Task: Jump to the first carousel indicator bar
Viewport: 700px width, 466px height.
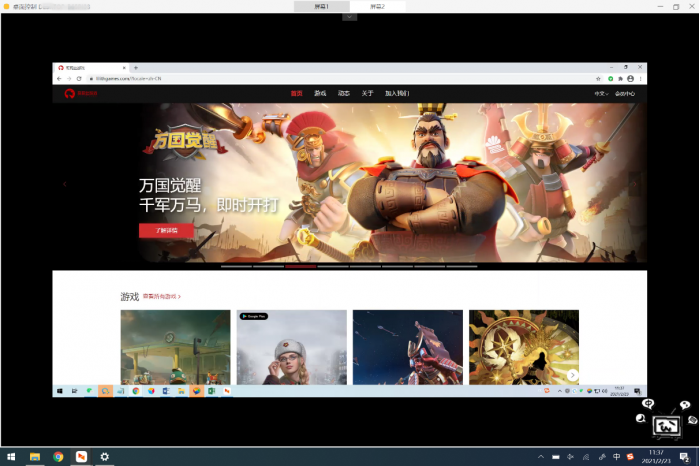Action: point(236,266)
